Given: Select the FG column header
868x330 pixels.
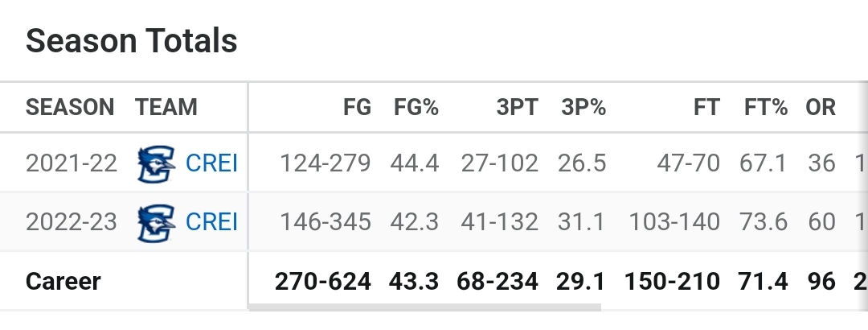Looking at the screenshot, I should tap(357, 107).
